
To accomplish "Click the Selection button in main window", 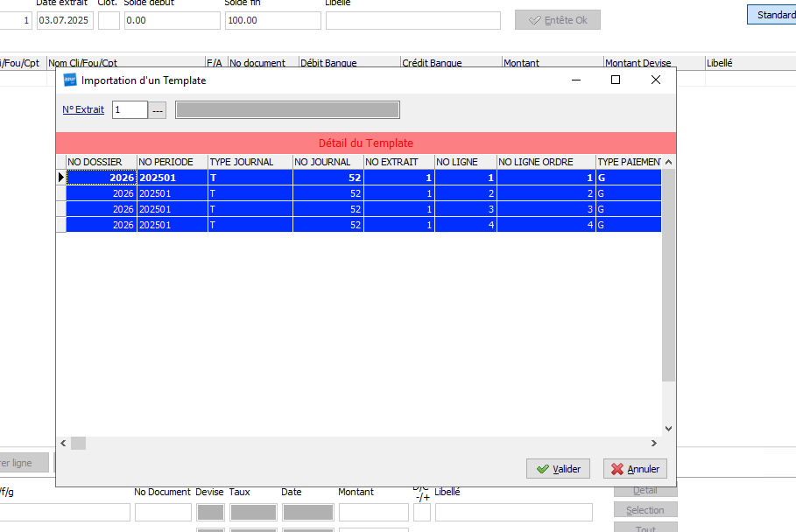I will pyautogui.click(x=645, y=510).
